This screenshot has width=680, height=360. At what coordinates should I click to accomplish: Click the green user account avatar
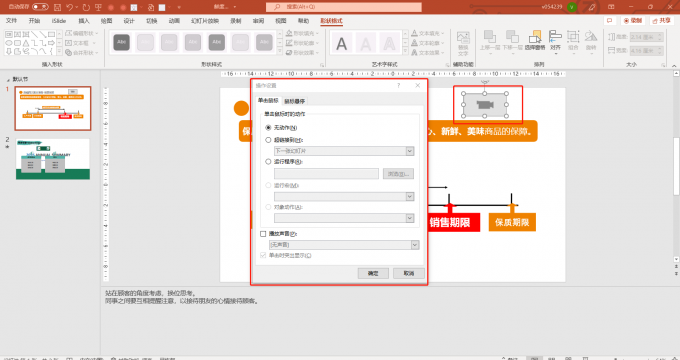point(572,7)
